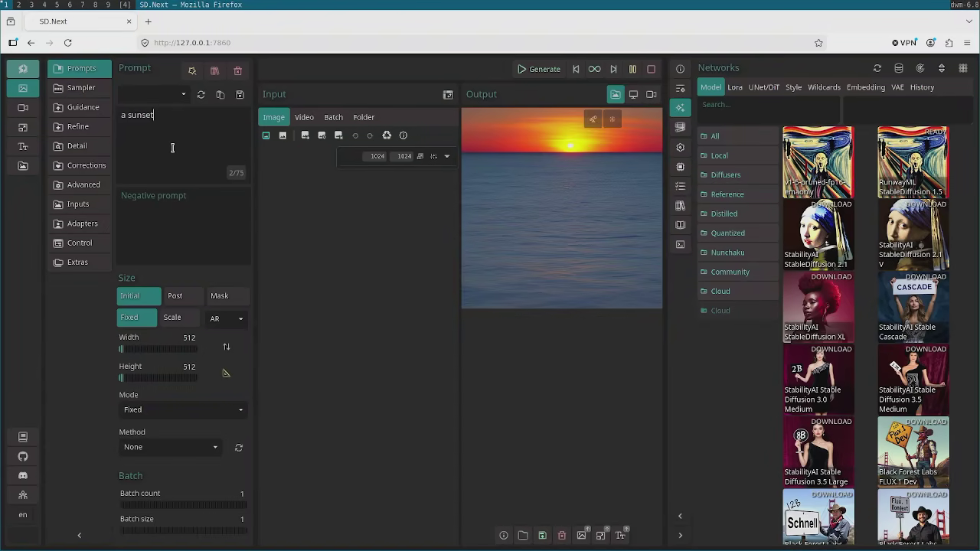The width and height of the screenshot is (980, 551).
Task: Open the AR aspect ratio dropdown
Action: [227, 319]
